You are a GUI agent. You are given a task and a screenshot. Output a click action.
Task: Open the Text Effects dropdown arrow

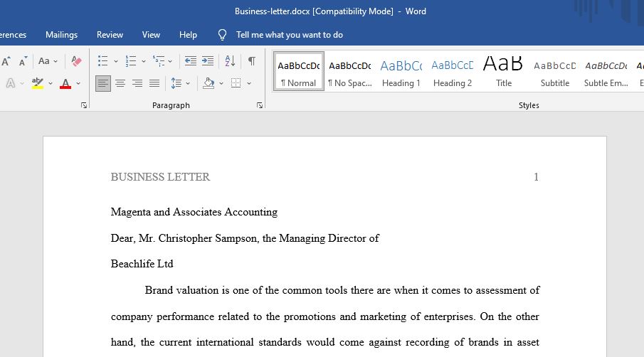(22, 84)
